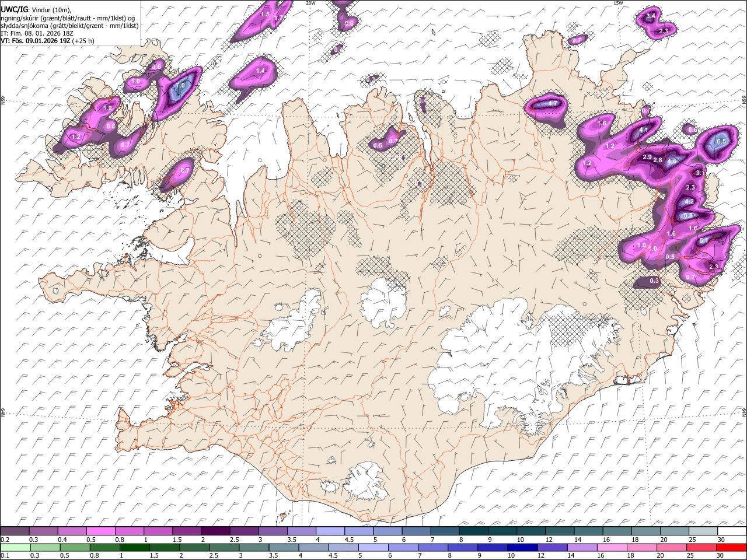
Task: Click the '6.5' precipitation value off the east coast
Action: [721, 141]
